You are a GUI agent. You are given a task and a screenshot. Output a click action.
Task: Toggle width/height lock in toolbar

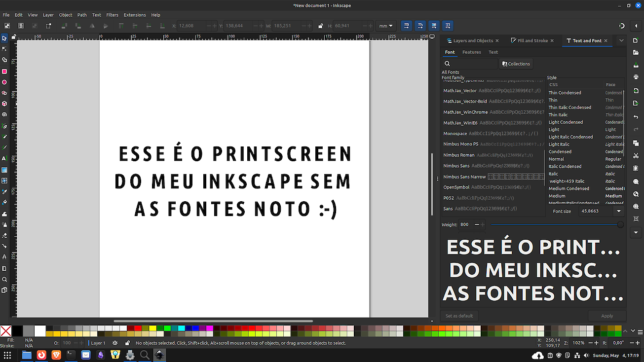tap(321, 26)
